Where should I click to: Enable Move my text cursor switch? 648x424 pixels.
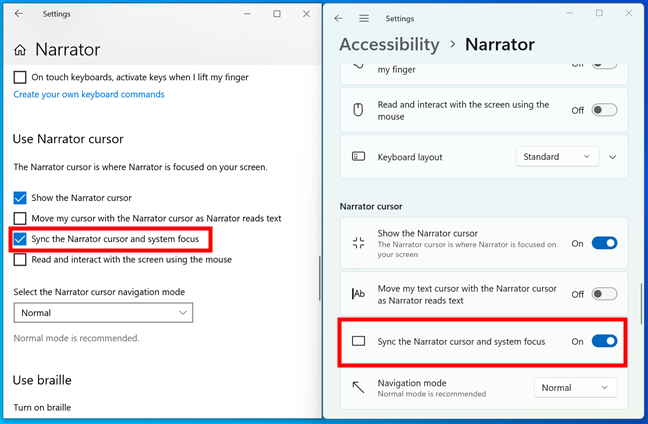point(604,294)
